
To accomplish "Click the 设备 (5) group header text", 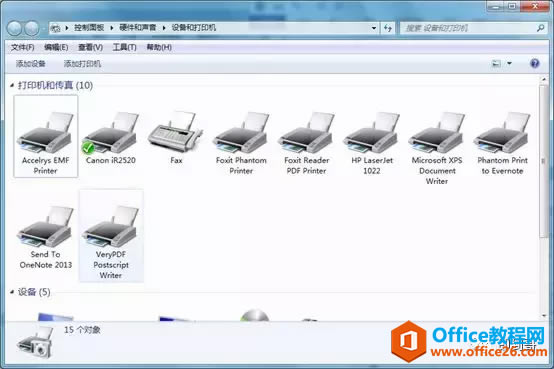I will [x=34, y=292].
